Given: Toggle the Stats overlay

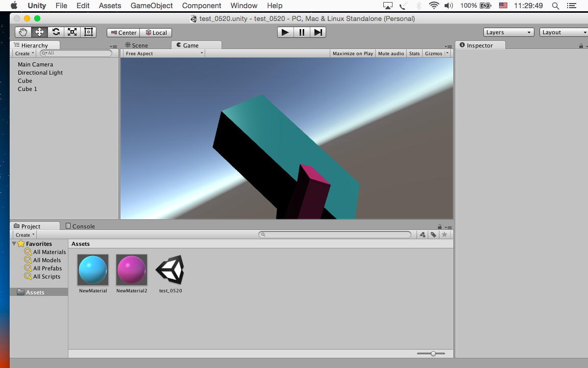Looking at the screenshot, I should 414,54.
